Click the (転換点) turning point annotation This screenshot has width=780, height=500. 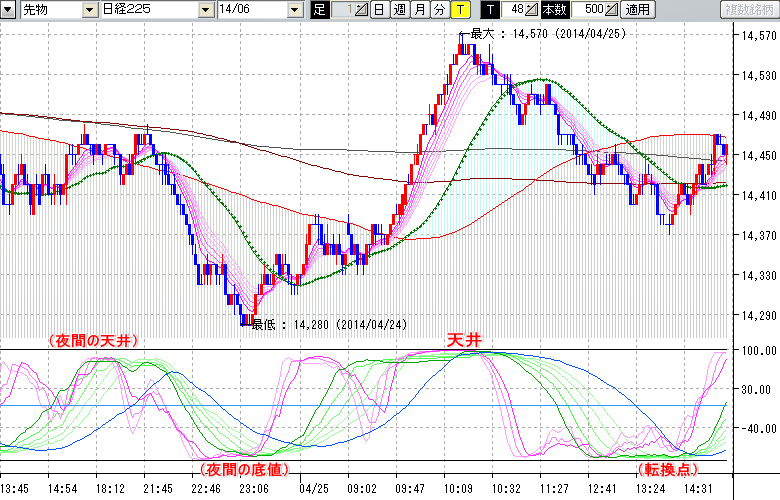[669, 467]
